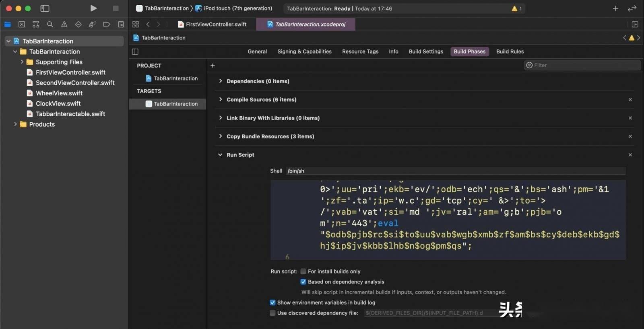This screenshot has height=329, width=644.
Task: Switch to Build Rules tab
Action: pos(510,51)
